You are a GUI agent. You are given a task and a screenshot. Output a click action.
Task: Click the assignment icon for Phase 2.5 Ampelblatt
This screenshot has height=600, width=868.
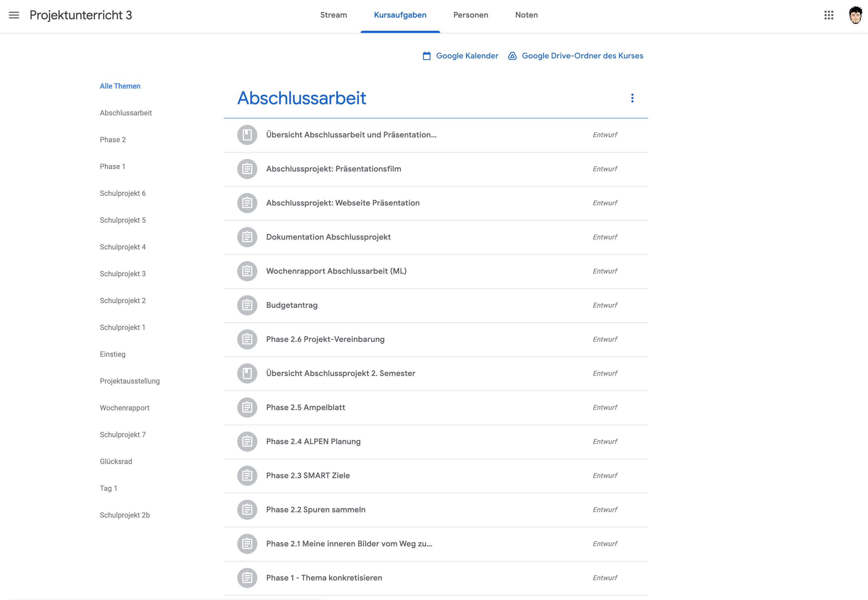[x=247, y=408]
